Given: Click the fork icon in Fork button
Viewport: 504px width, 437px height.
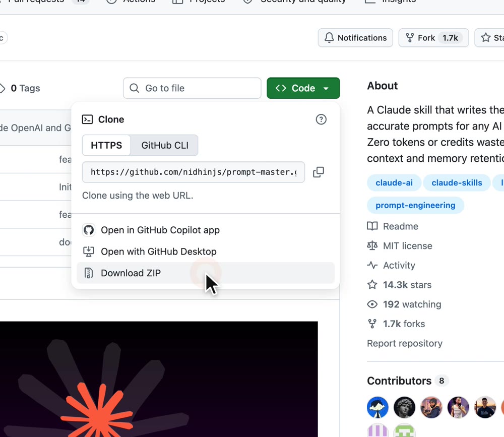Looking at the screenshot, I should point(410,38).
